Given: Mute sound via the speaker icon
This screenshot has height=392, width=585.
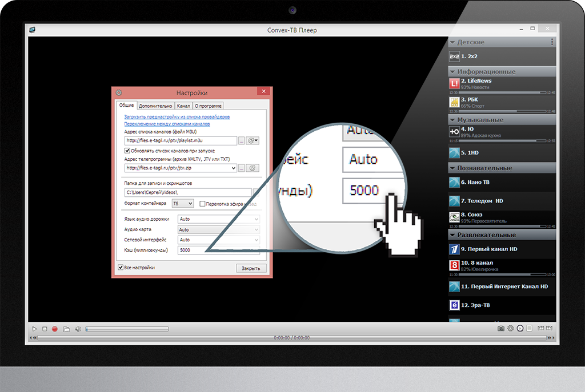Looking at the screenshot, I should click(x=78, y=329).
